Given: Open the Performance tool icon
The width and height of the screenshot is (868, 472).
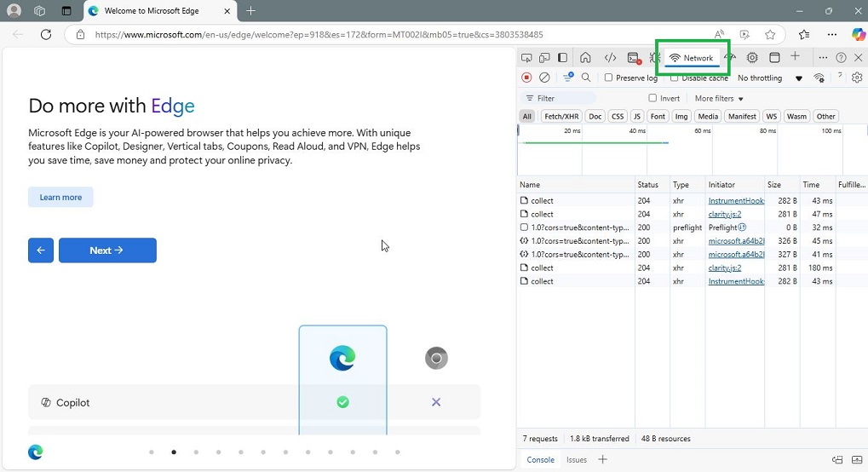Looking at the screenshot, I should coord(730,57).
